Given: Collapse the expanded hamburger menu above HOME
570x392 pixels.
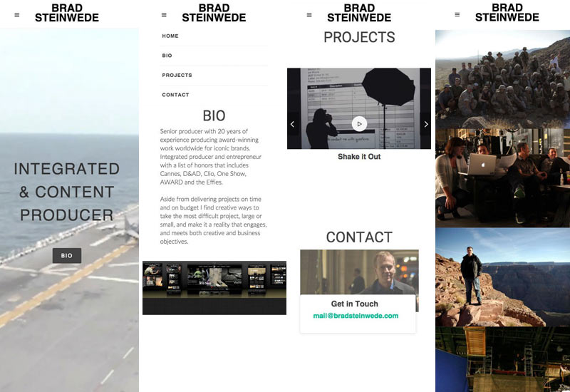Looking at the screenshot, I should [x=164, y=15].
